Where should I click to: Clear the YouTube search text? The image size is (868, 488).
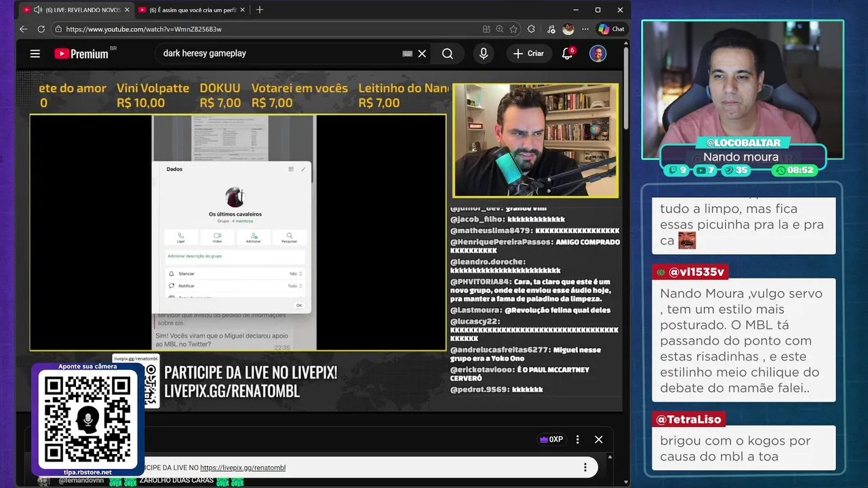[x=422, y=54]
